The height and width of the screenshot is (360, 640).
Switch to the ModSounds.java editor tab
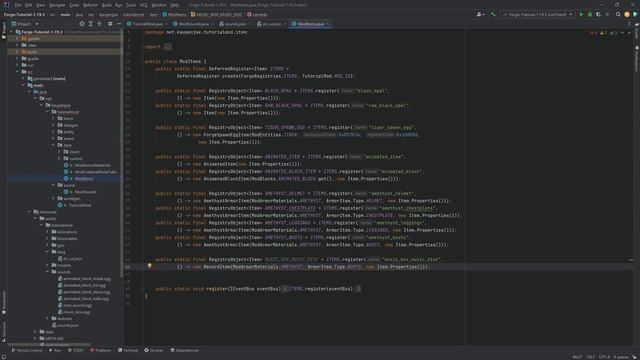point(193,24)
